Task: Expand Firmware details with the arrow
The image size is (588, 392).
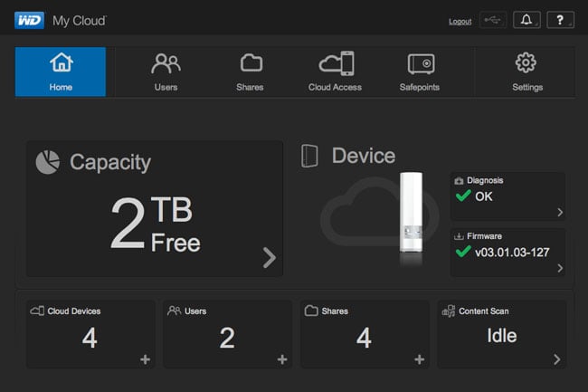Action: click(560, 268)
